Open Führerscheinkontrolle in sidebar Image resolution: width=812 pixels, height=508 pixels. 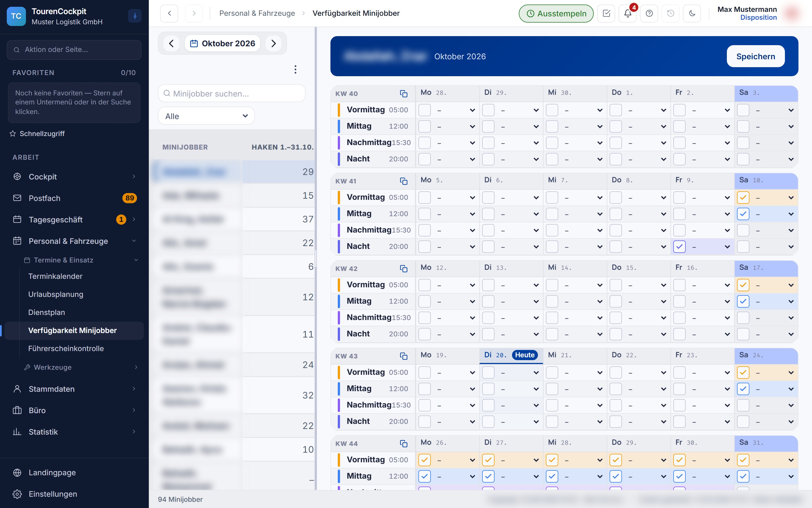point(66,349)
